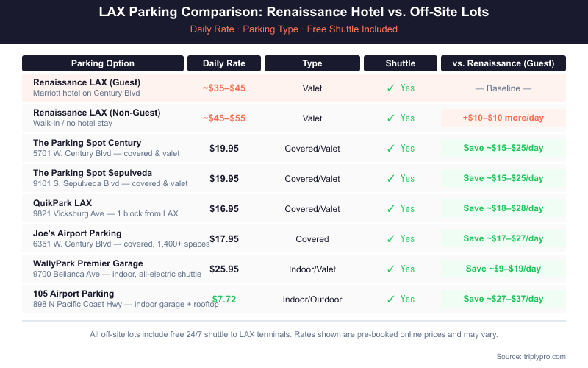Click the Parking Option column header
The image size is (588, 368).
(x=103, y=63)
